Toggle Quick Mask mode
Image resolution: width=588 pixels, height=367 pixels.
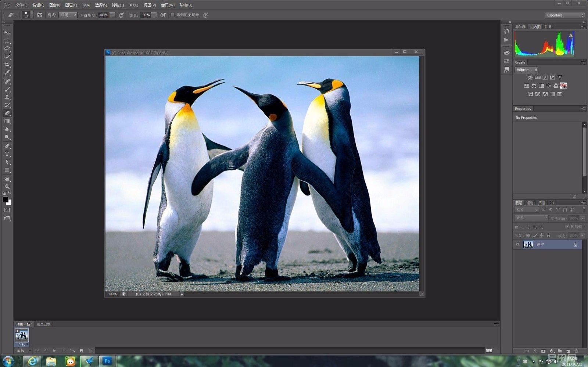pos(7,210)
